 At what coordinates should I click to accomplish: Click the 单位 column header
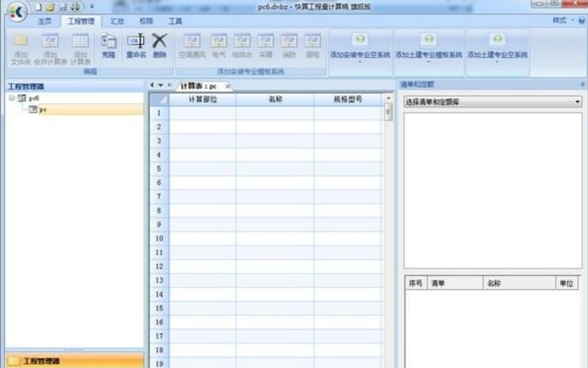click(567, 283)
